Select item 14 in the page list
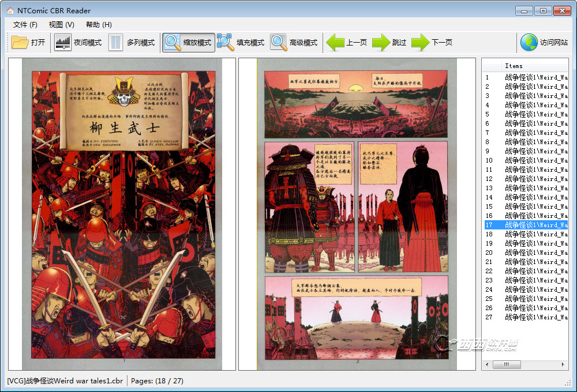The image size is (577, 392). (526, 197)
